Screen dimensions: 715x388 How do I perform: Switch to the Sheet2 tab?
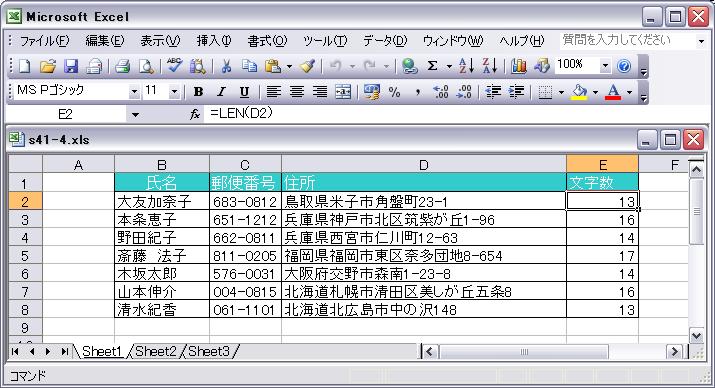(x=155, y=352)
